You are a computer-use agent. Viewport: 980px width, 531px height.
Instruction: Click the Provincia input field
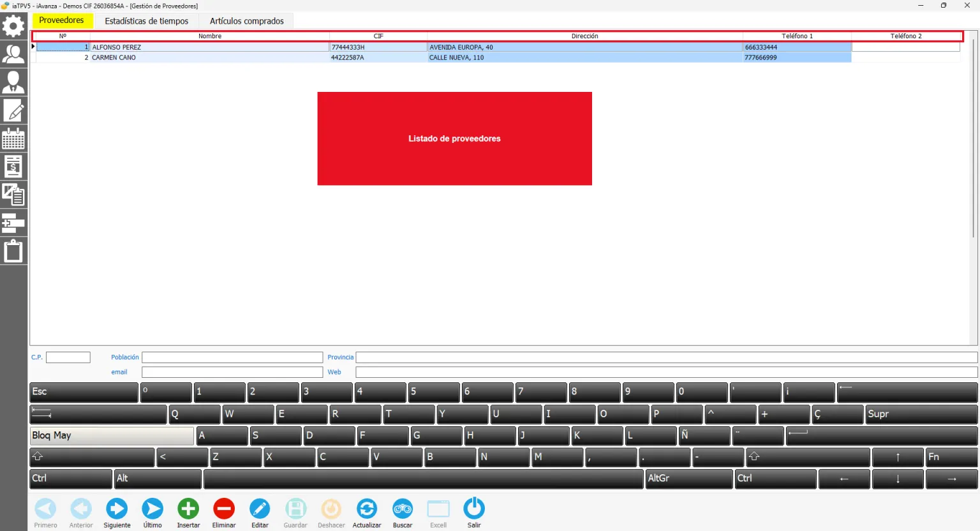tap(667, 357)
